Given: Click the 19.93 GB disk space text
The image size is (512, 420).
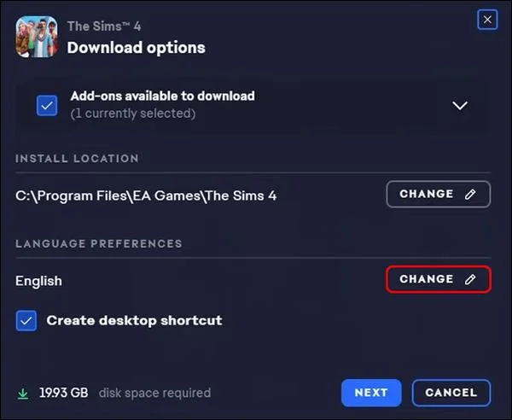Looking at the screenshot, I should point(64,394).
